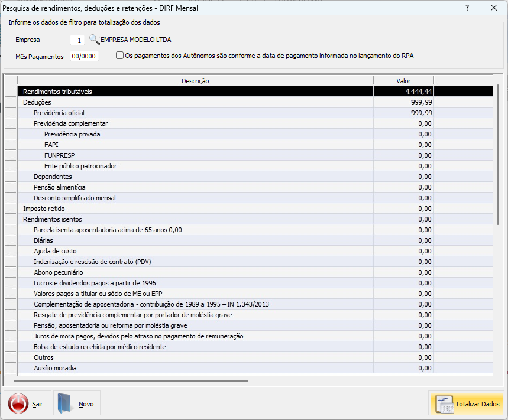508x420 pixels.
Task: Enable the Autônomos payment date checkbox
Action: coord(120,56)
